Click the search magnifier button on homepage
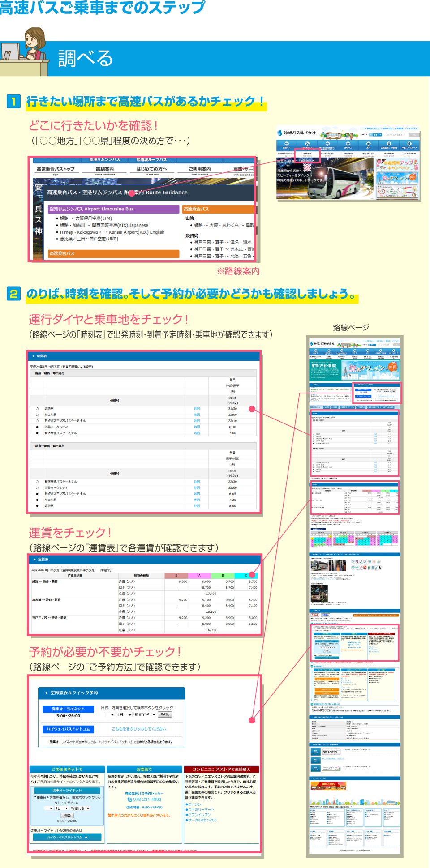The width and height of the screenshot is (430, 868). [415, 134]
